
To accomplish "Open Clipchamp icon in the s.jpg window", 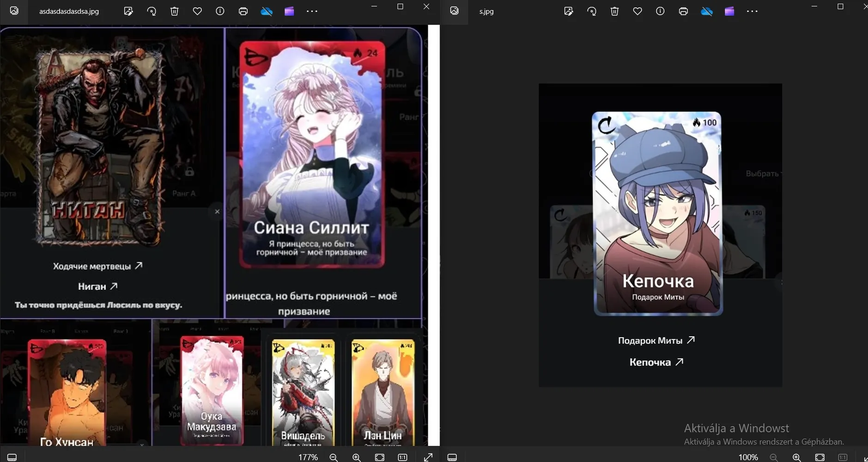I will tap(729, 11).
